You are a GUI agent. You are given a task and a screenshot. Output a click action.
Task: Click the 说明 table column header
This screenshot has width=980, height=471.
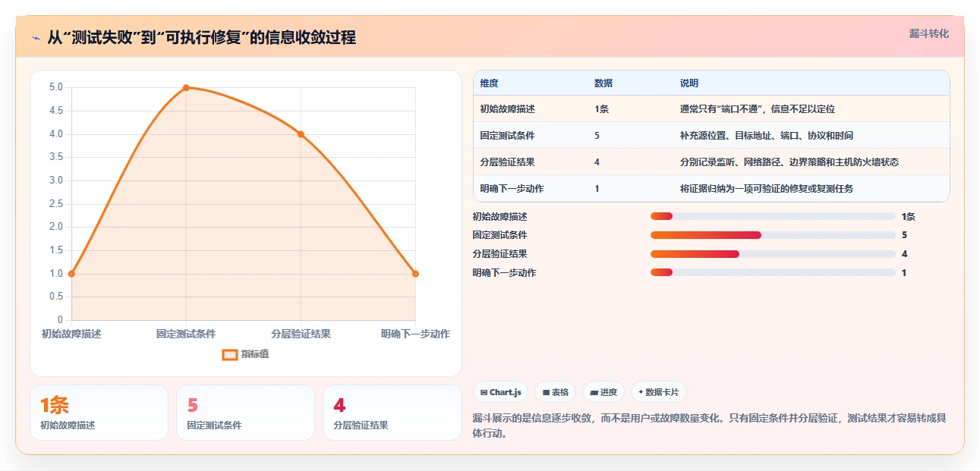(x=689, y=83)
